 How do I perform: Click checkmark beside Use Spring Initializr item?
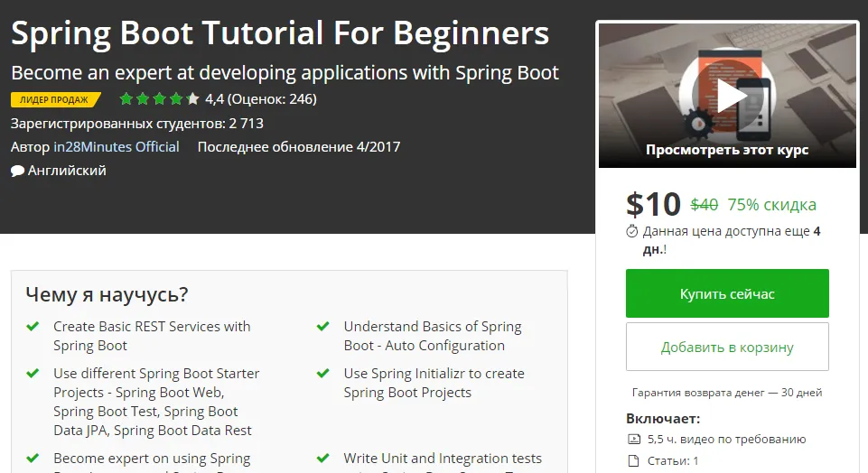click(322, 374)
